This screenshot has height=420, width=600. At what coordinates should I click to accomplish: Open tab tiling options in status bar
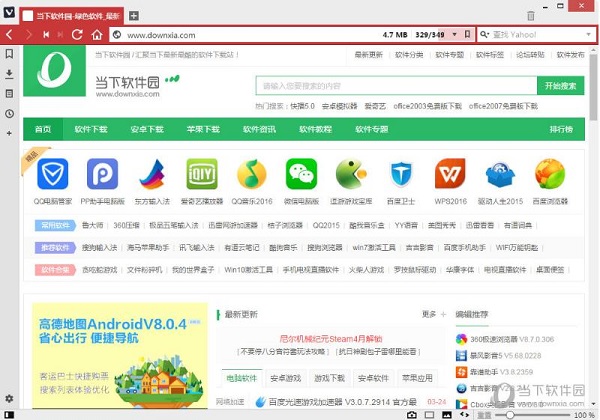click(429, 415)
